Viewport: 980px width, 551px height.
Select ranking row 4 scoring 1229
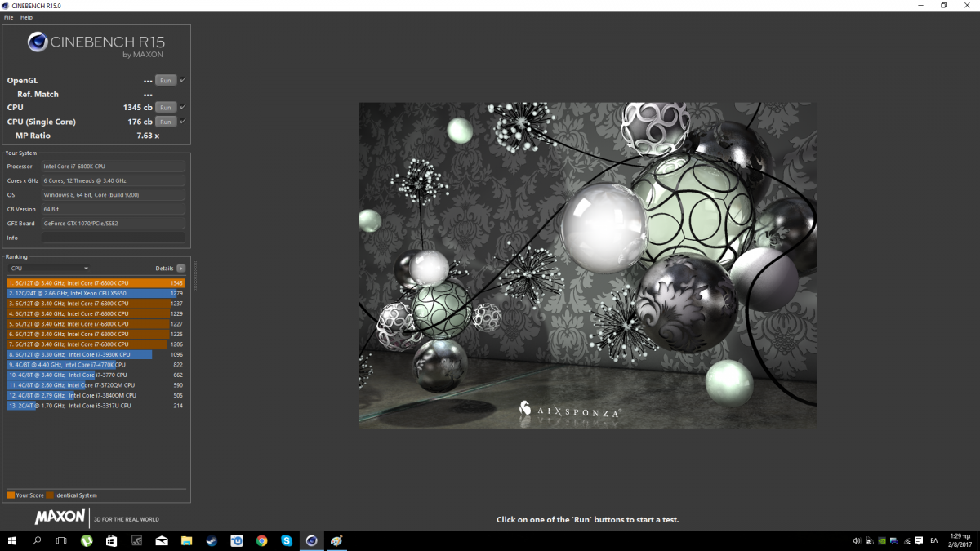coord(96,313)
